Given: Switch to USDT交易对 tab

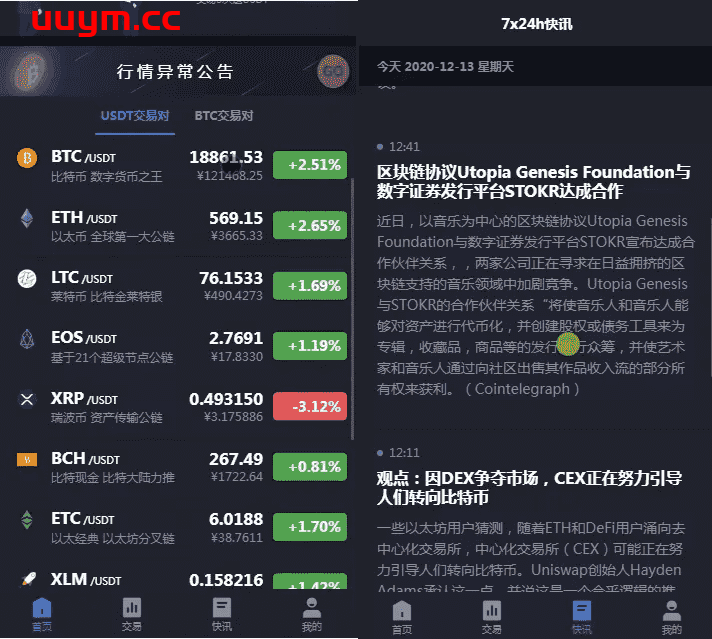Looking at the screenshot, I should (x=135, y=116).
